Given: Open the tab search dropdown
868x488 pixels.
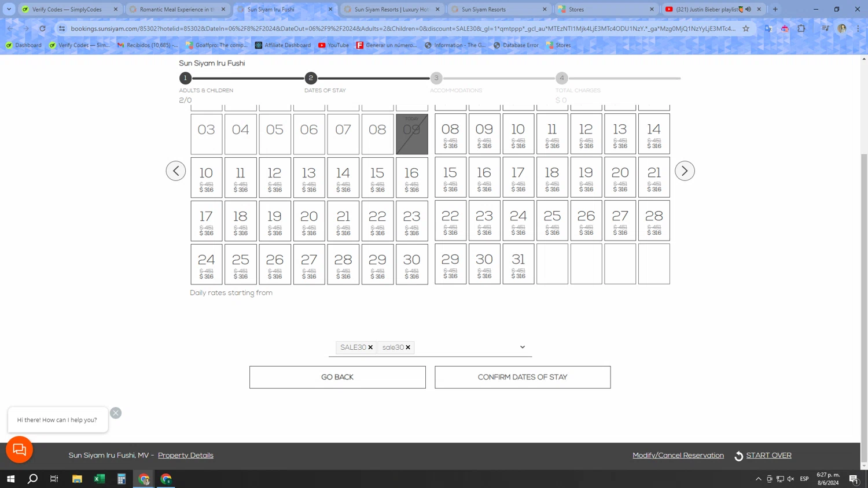Looking at the screenshot, I should tap(9, 9).
